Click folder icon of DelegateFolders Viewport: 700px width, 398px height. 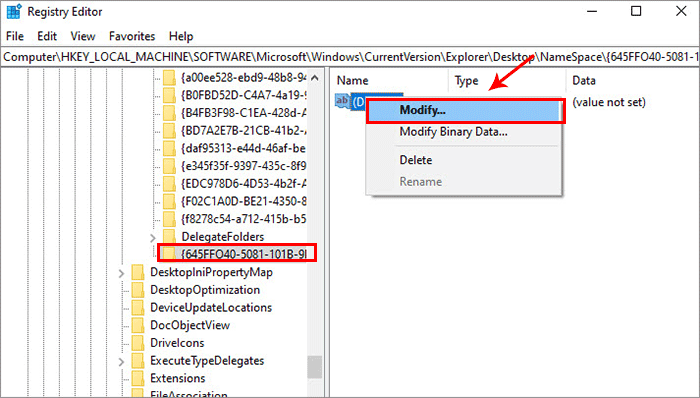tap(169, 236)
